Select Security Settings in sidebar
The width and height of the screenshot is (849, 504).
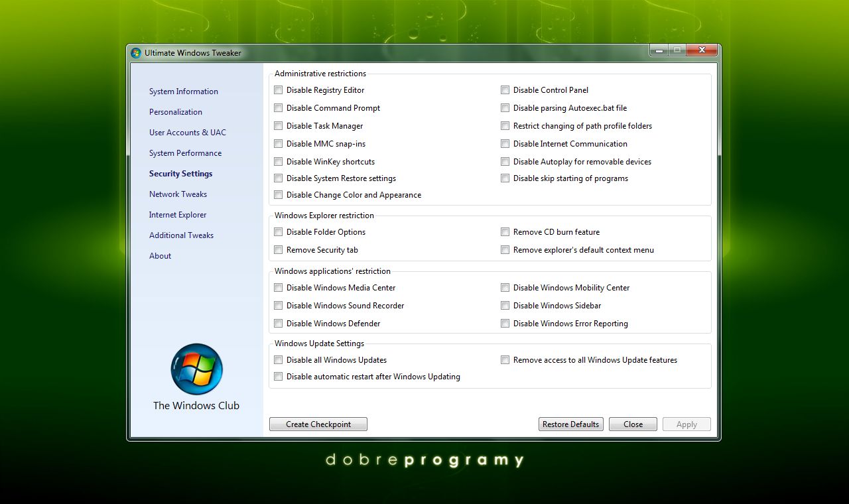pos(181,174)
